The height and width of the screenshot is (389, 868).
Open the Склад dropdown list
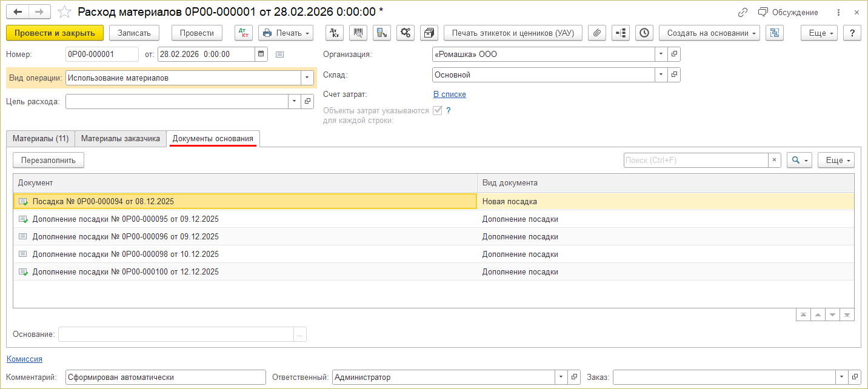pyautogui.click(x=660, y=75)
